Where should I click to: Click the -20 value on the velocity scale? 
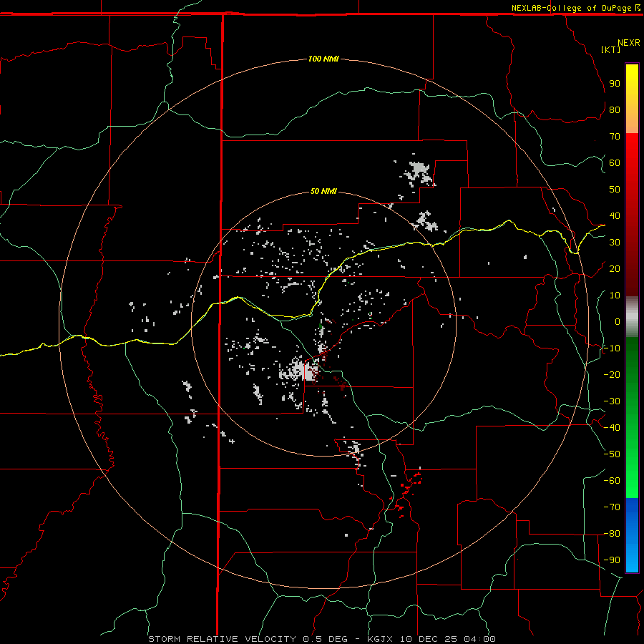[x=612, y=374]
